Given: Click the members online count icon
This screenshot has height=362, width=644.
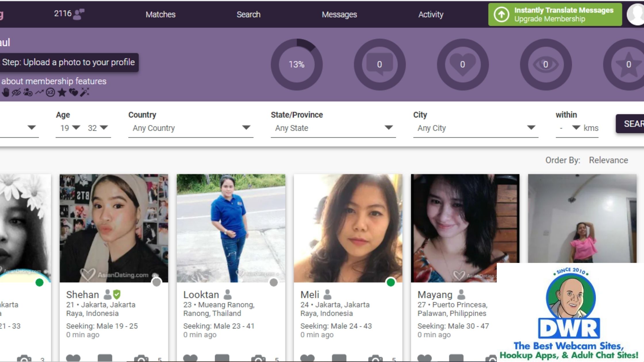Looking at the screenshot, I should [78, 14].
